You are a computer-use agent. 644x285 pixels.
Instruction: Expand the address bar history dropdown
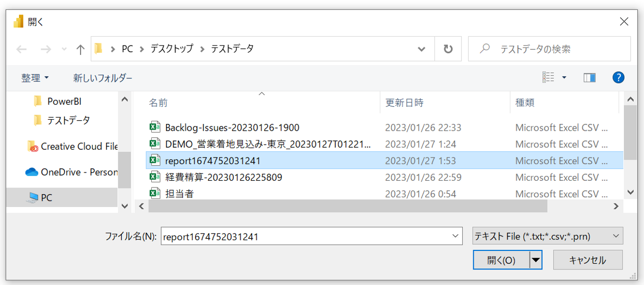tap(422, 49)
